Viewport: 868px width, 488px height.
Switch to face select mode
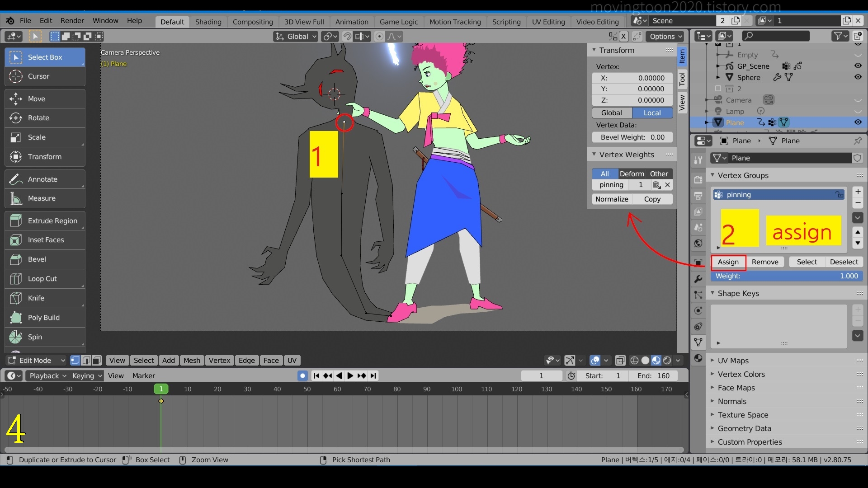[98, 361]
